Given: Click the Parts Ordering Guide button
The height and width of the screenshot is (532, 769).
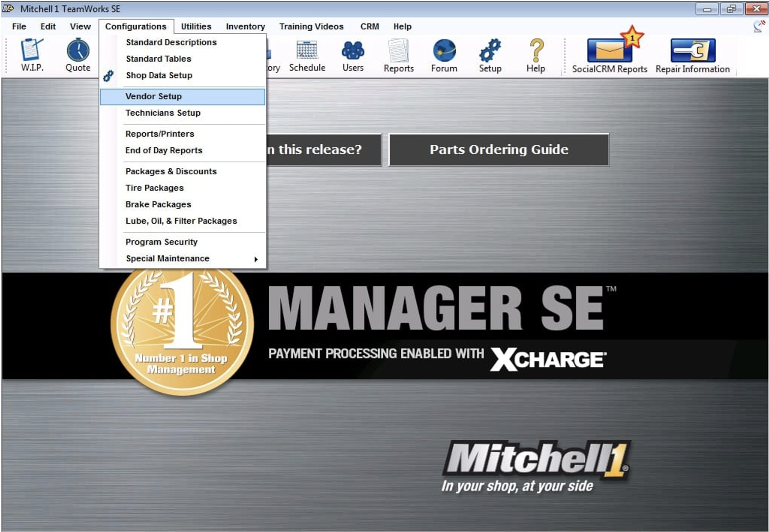Looking at the screenshot, I should (x=499, y=149).
